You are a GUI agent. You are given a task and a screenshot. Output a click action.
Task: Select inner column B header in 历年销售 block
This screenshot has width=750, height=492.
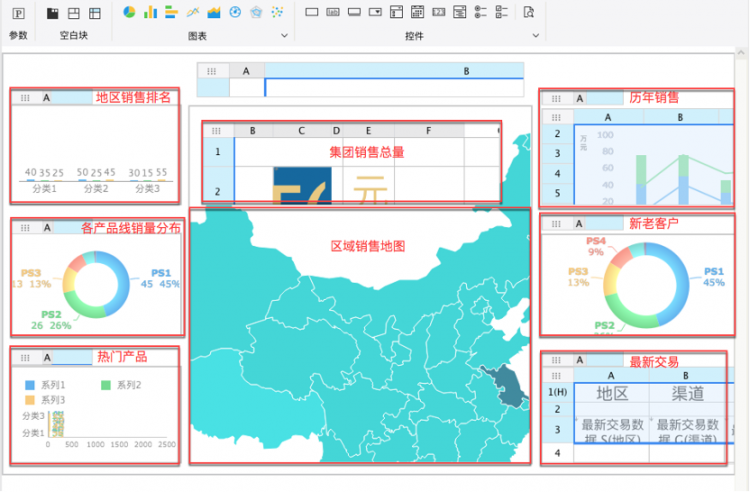tap(680, 117)
